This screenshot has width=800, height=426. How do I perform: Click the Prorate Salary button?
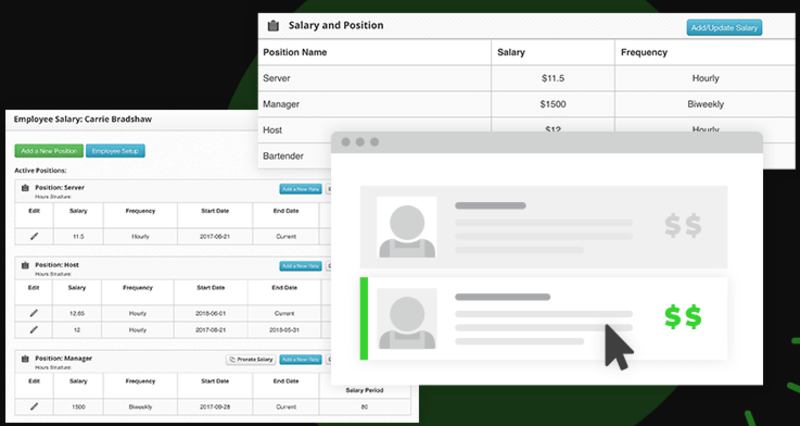[x=250, y=359]
